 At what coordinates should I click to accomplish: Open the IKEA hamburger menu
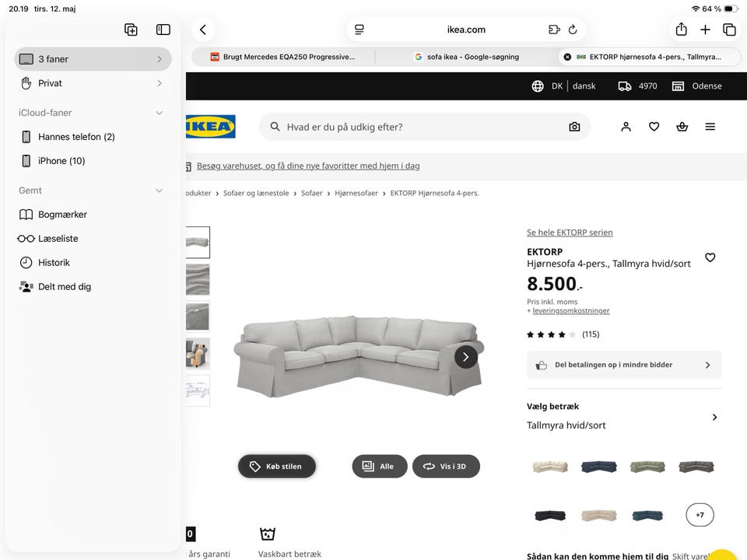pyautogui.click(x=710, y=127)
